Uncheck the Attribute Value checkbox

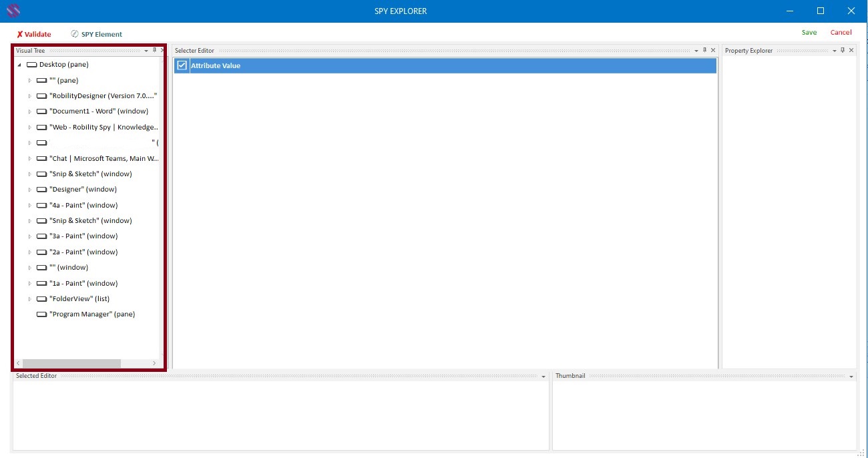click(182, 65)
